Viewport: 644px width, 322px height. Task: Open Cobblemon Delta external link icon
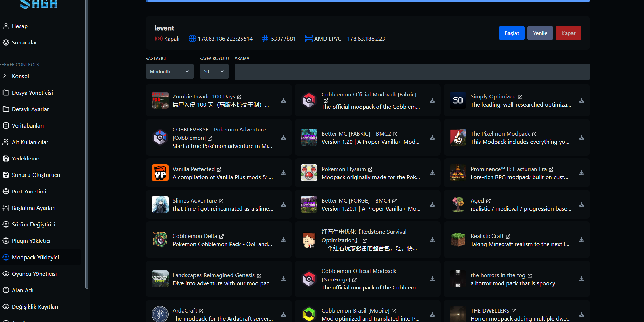click(221, 237)
